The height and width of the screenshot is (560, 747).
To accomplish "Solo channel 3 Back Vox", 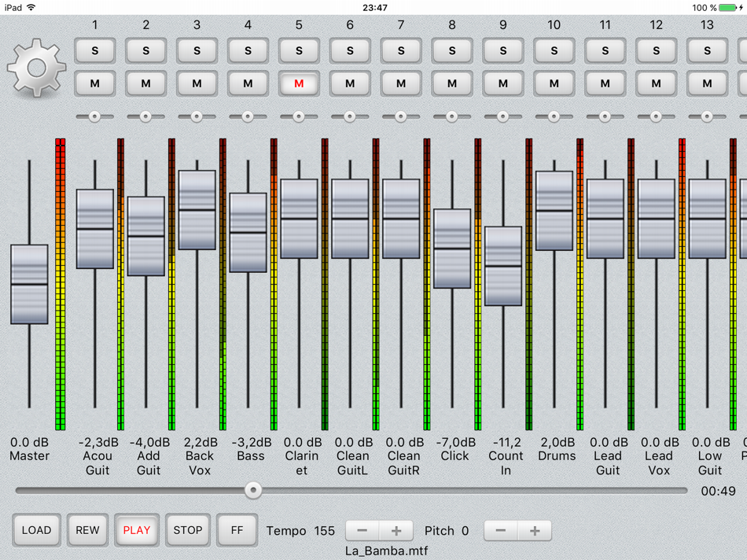I will (197, 50).
